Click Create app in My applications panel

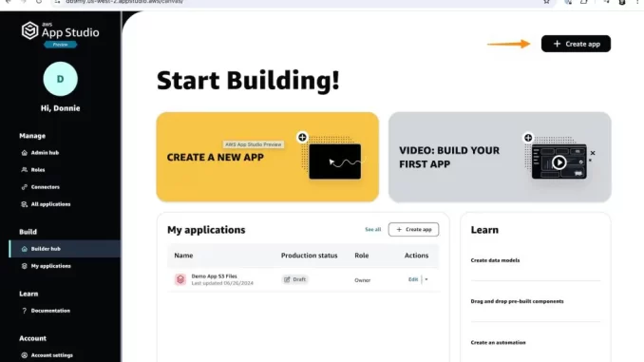click(413, 229)
